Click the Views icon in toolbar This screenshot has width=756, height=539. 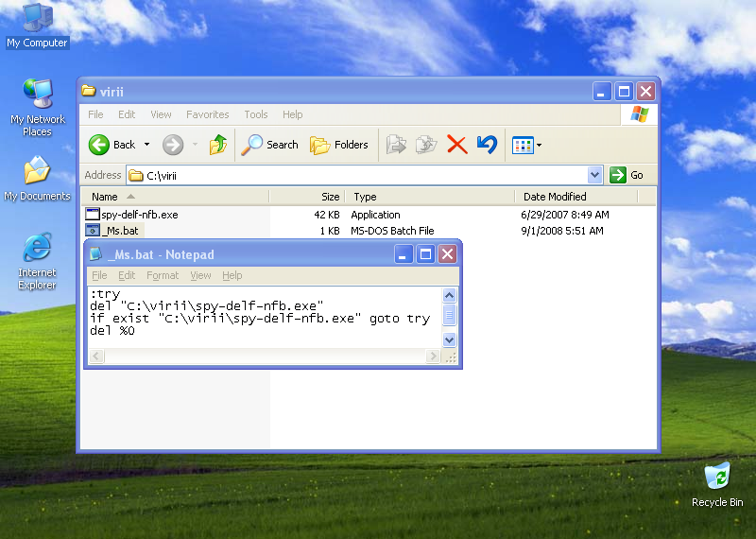point(523,145)
